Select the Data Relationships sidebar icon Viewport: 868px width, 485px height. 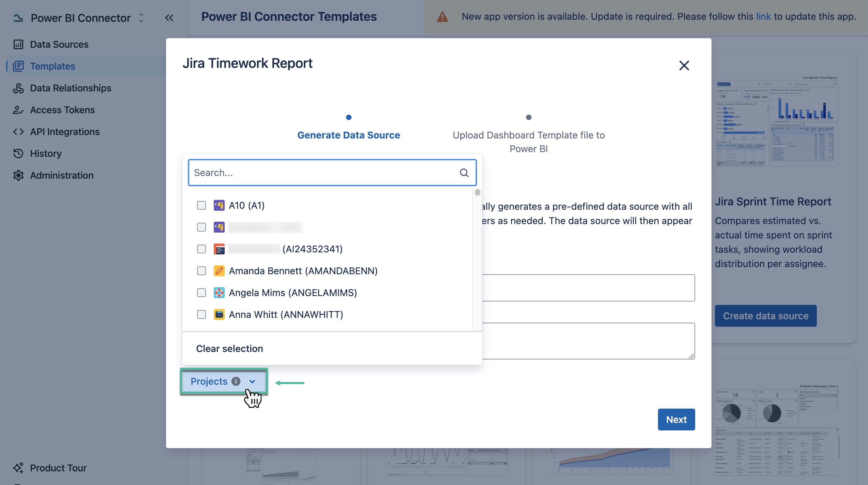point(18,88)
